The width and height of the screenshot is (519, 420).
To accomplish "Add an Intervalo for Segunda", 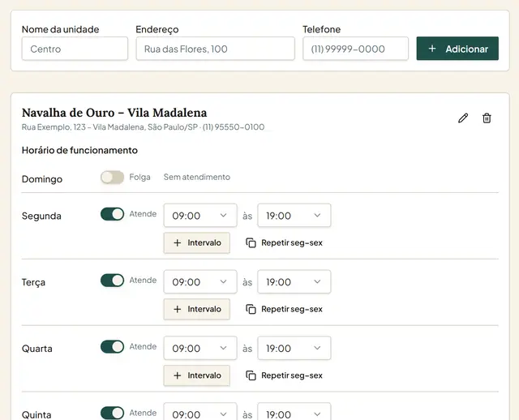I will pos(197,243).
